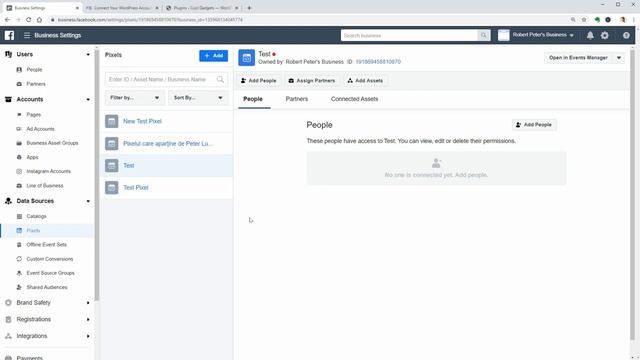This screenshot has height=360, width=640.
Task: Click Assign Partners button
Action: coord(311,81)
